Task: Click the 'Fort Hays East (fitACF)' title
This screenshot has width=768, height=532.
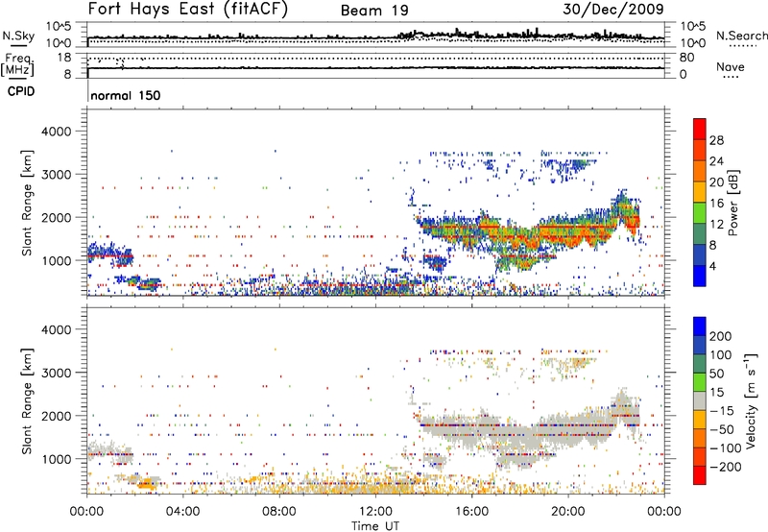Action: point(188,10)
